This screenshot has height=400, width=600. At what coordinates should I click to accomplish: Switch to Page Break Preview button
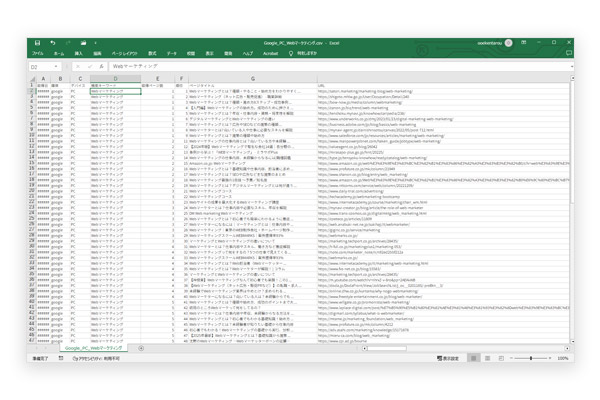click(501, 358)
